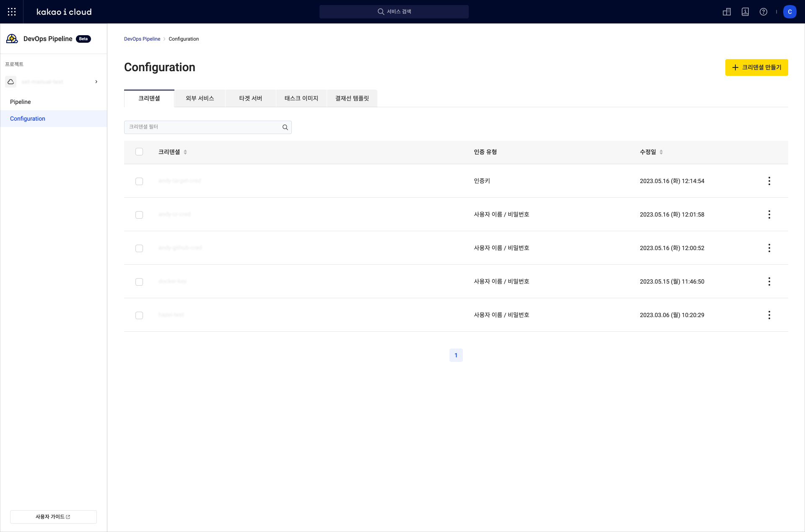Click the search magnifier in service search
This screenshot has height=532, width=805.
tap(381, 12)
